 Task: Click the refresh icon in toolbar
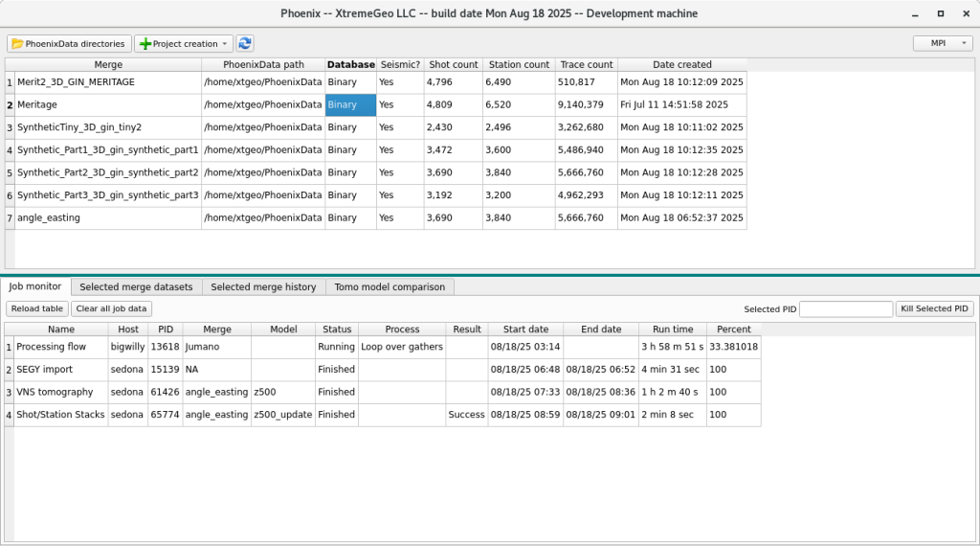(245, 43)
